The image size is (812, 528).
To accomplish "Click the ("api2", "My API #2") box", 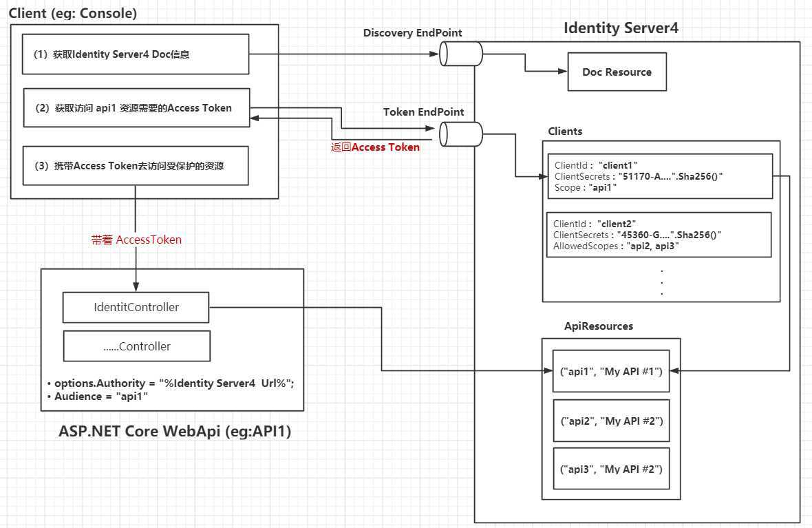I will (x=612, y=421).
